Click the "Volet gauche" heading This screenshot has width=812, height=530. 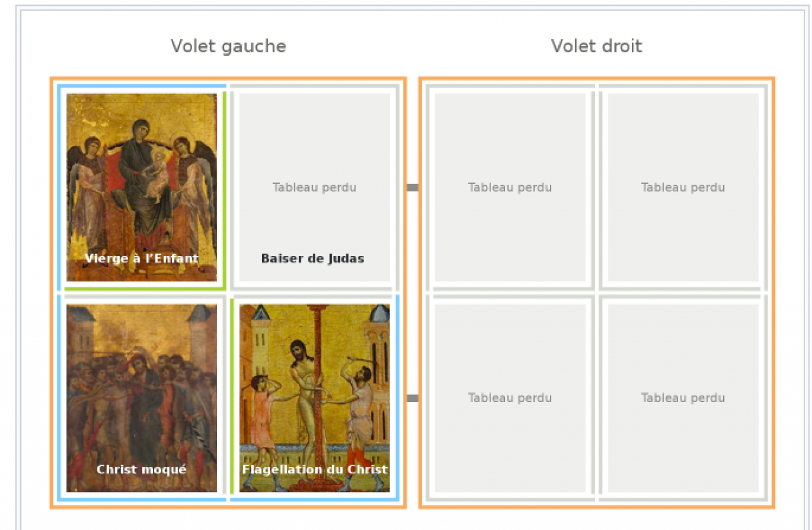click(x=228, y=46)
